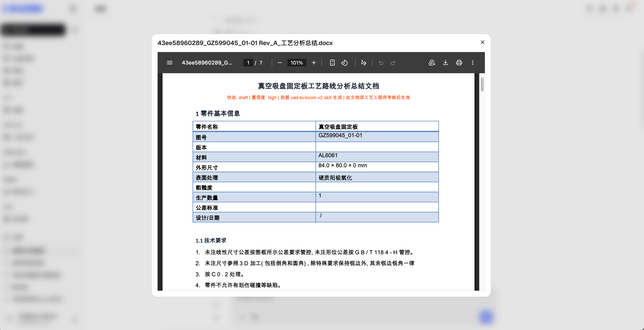
Task: Click requirement line 按 C 0 . 2 处理
Action: [224, 274]
